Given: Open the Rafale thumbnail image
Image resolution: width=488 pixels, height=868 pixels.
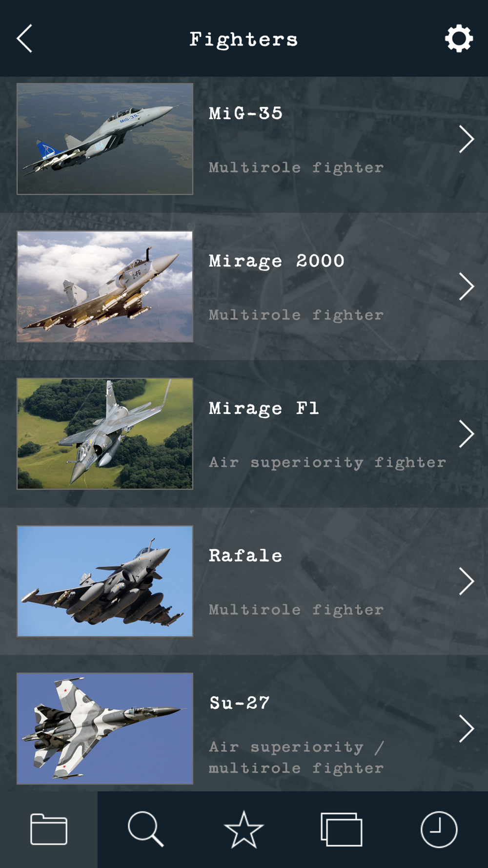Looking at the screenshot, I should click(105, 581).
